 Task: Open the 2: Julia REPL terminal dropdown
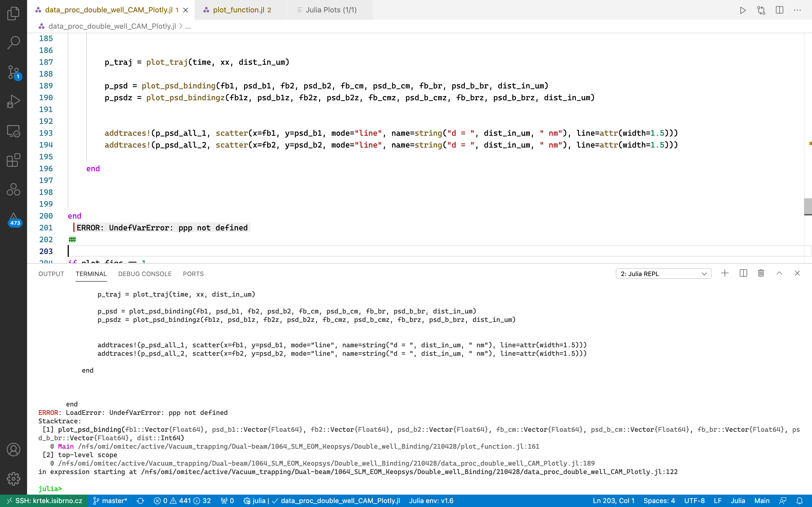[663, 273]
